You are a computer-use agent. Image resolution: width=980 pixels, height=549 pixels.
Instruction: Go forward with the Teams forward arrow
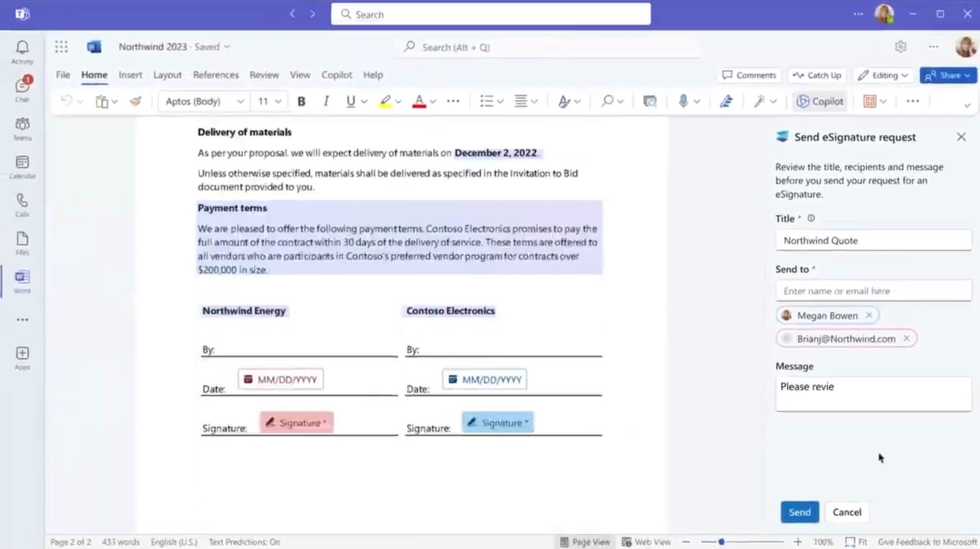313,14
